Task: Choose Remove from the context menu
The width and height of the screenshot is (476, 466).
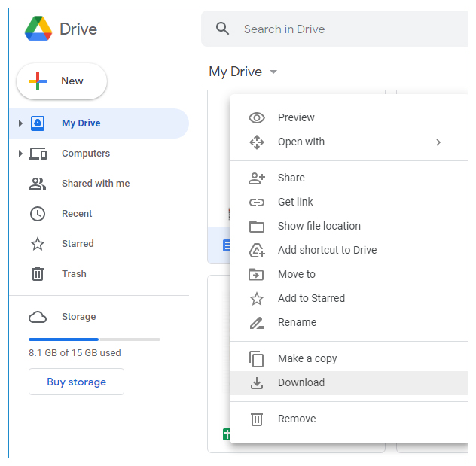Action: [x=349, y=419]
